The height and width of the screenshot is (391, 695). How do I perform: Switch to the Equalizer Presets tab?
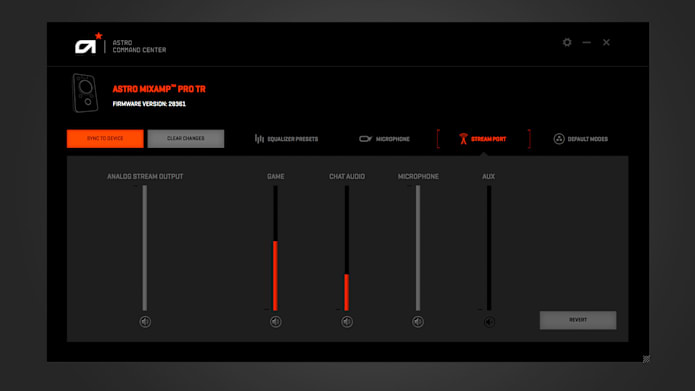pyautogui.click(x=286, y=139)
